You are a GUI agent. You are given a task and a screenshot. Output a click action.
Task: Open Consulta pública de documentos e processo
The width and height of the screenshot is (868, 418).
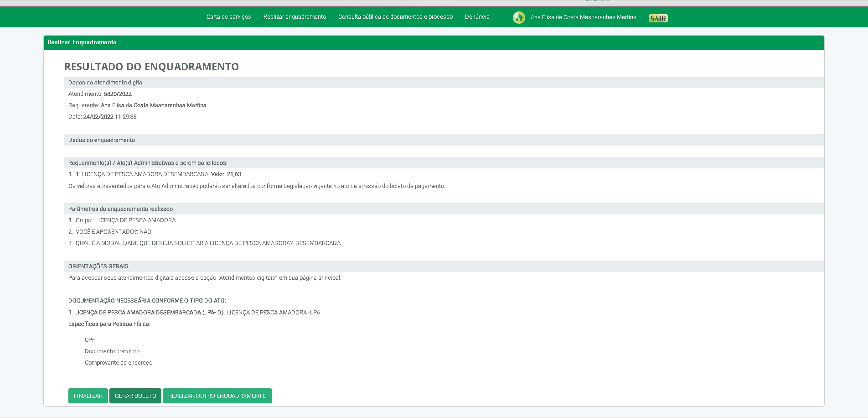[395, 17]
